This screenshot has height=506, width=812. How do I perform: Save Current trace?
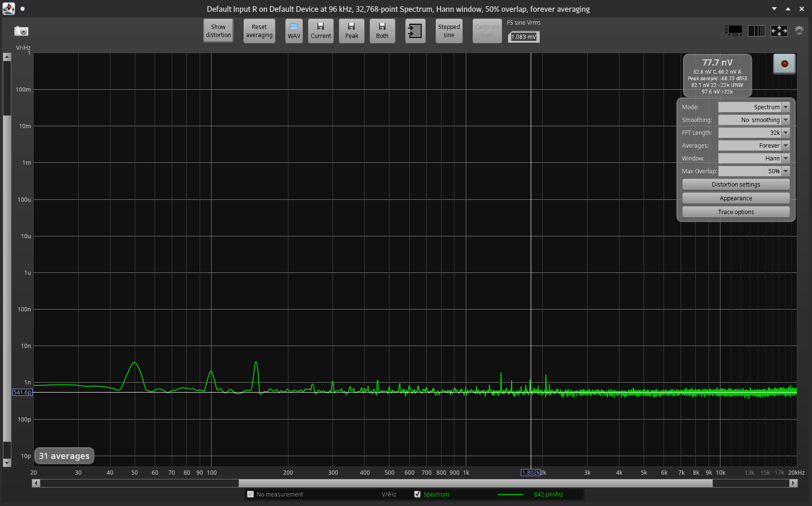(x=321, y=31)
